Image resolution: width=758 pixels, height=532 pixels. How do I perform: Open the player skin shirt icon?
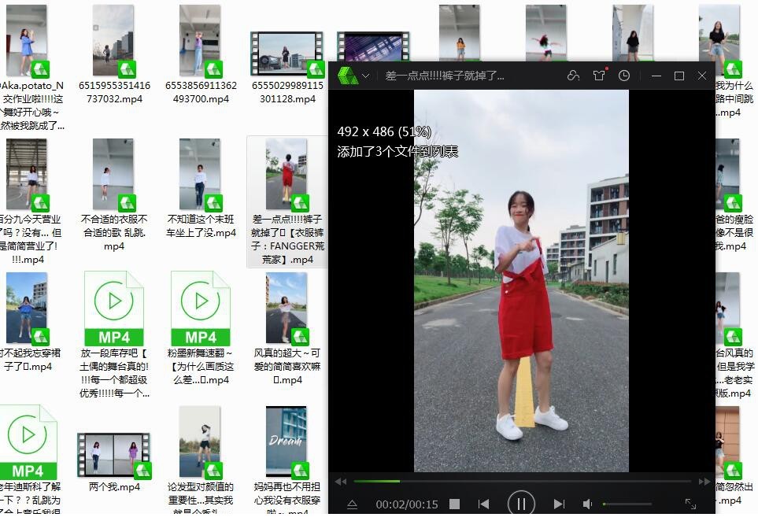coord(599,76)
